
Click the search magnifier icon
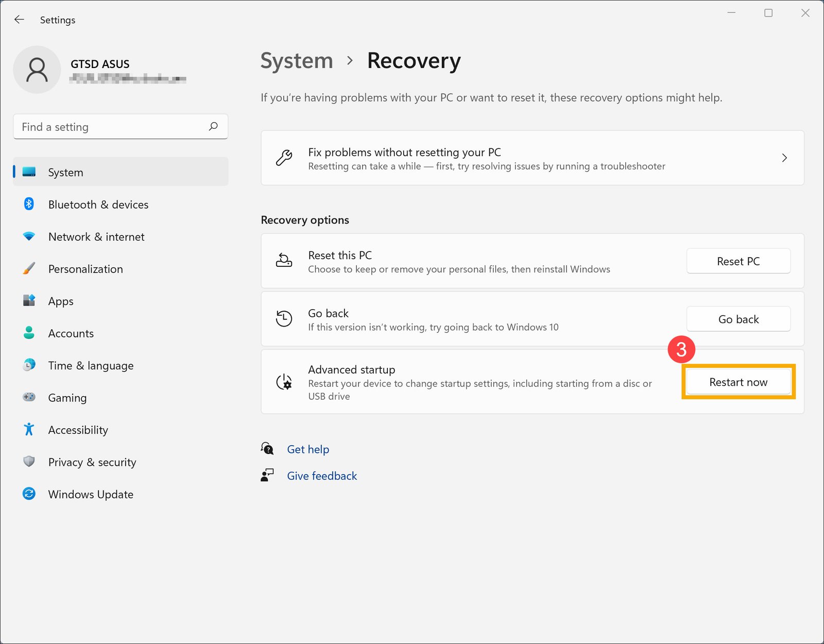213,127
